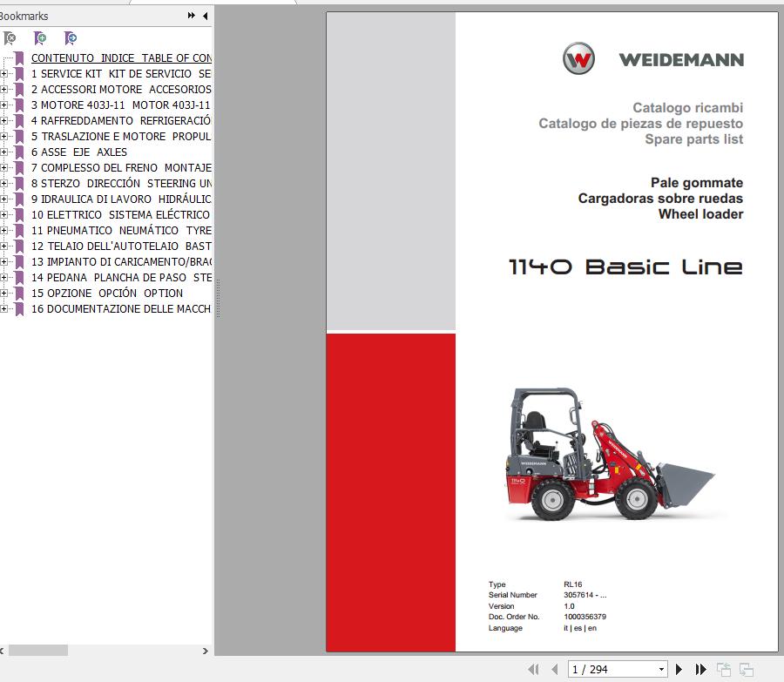Expand the 12 TELAIO DELL'AUTOTELAIO bookmark
Viewport: 784px width, 682px height.
click(x=4, y=246)
